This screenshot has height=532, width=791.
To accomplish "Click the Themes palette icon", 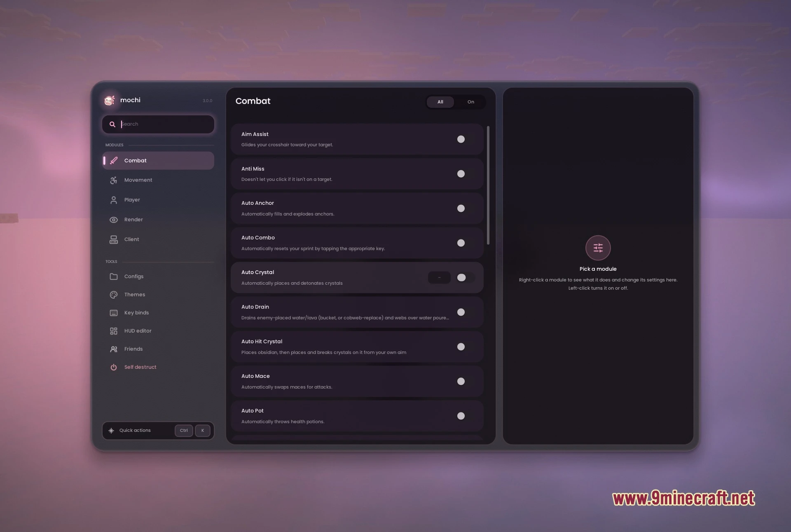I will [x=114, y=295].
